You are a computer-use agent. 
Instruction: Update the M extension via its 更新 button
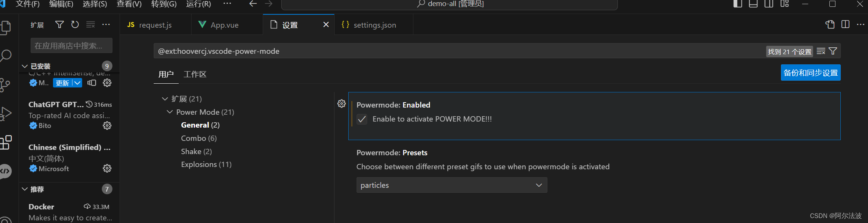(x=62, y=83)
